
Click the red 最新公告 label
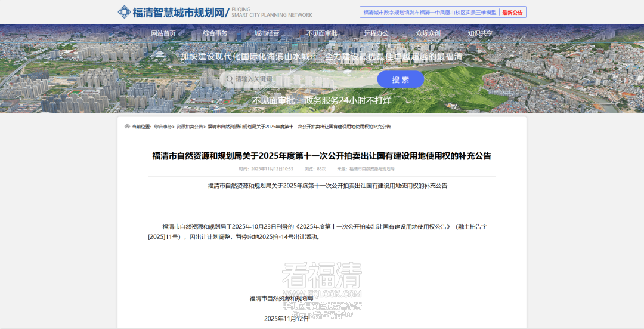pyautogui.click(x=512, y=12)
